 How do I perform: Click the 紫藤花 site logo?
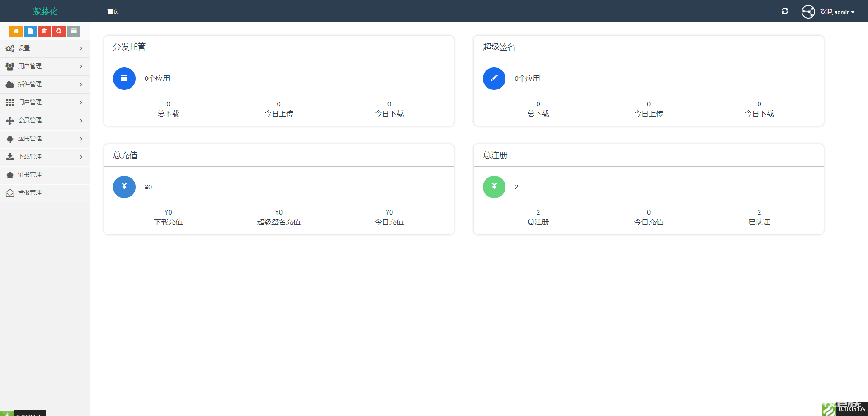tap(45, 11)
